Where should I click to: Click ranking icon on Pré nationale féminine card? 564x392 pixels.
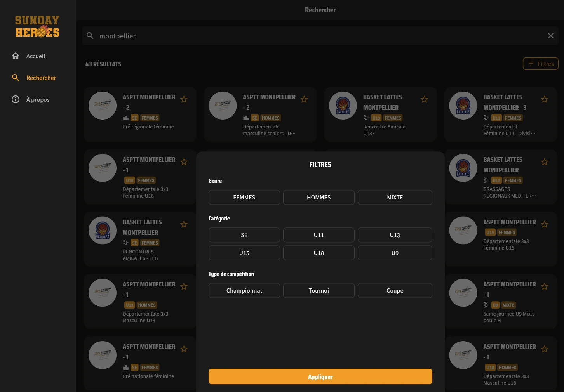126,368
